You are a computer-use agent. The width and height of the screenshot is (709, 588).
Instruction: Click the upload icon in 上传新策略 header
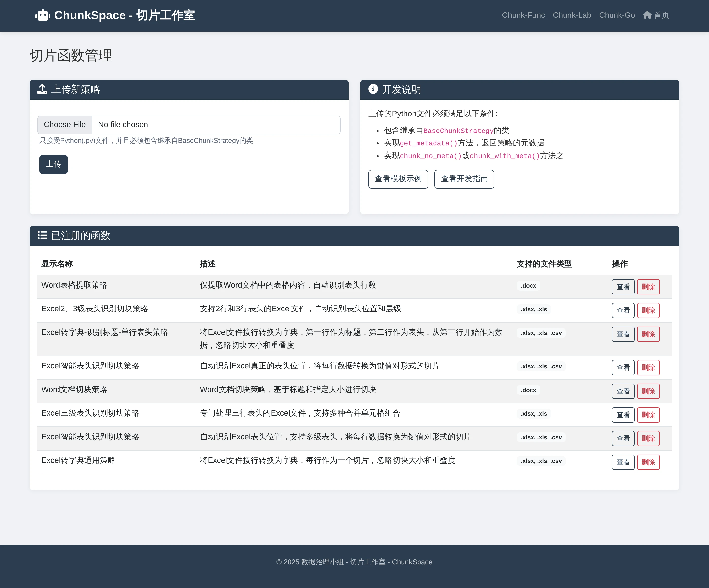click(x=42, y=89)
